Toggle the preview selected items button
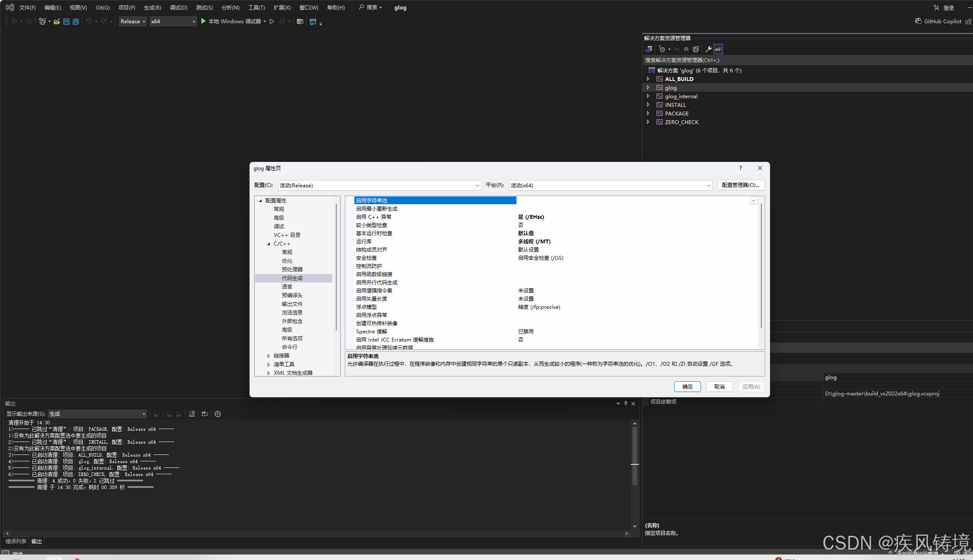The image size is (973, 560). (718, 49)
